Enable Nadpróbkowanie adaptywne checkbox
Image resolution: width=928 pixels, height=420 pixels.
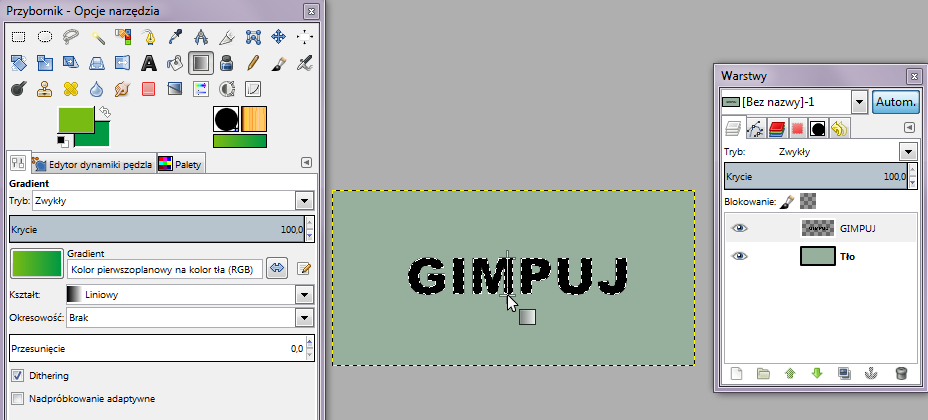click(x=18, y=398)
